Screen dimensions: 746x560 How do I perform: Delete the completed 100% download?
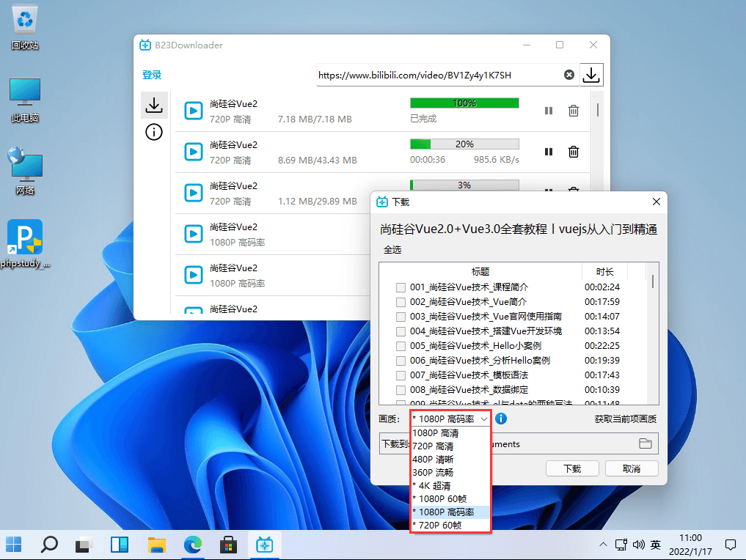[574, 111]
